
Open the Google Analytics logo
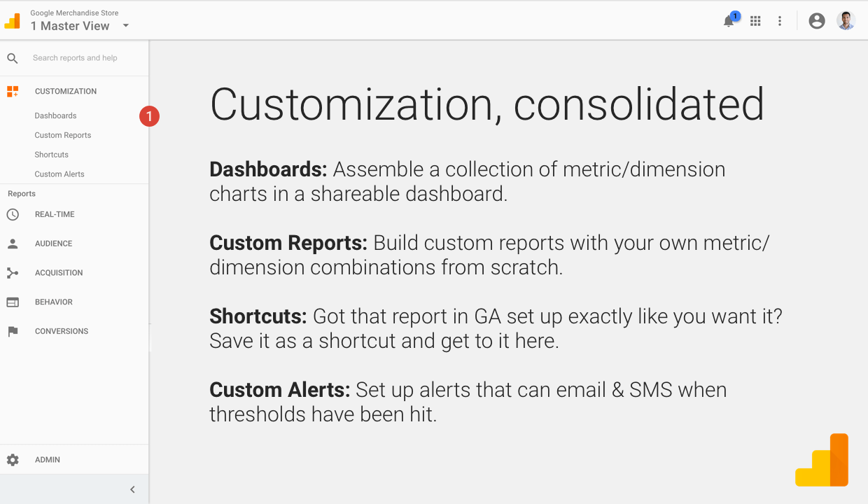(x=12, y=20)
